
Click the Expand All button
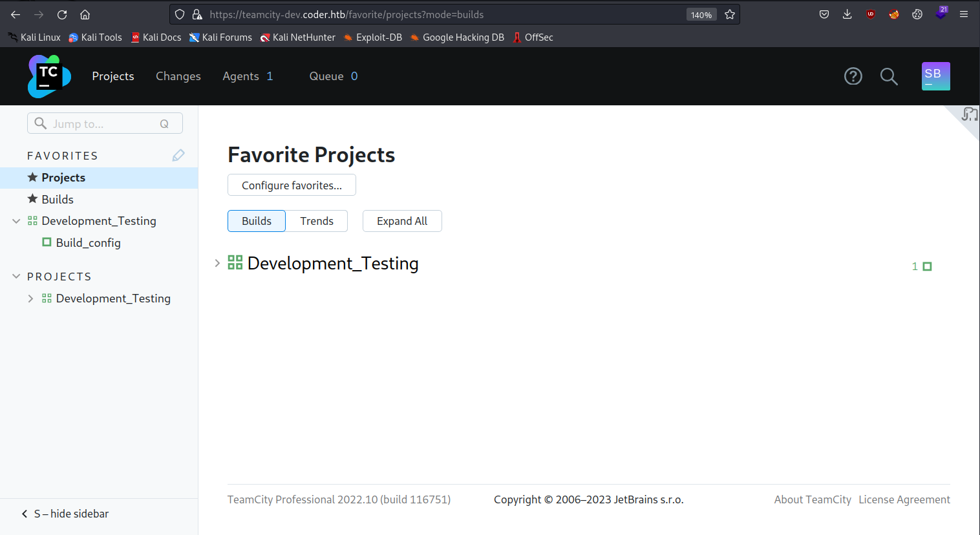pyautogui.click(x=401, y=220)
